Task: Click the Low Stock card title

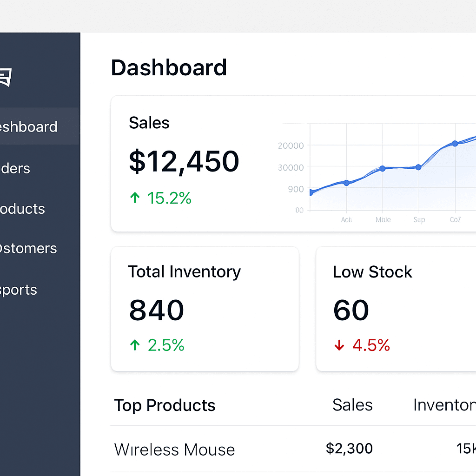Action: pyautogui.click(x=372, y=272)
